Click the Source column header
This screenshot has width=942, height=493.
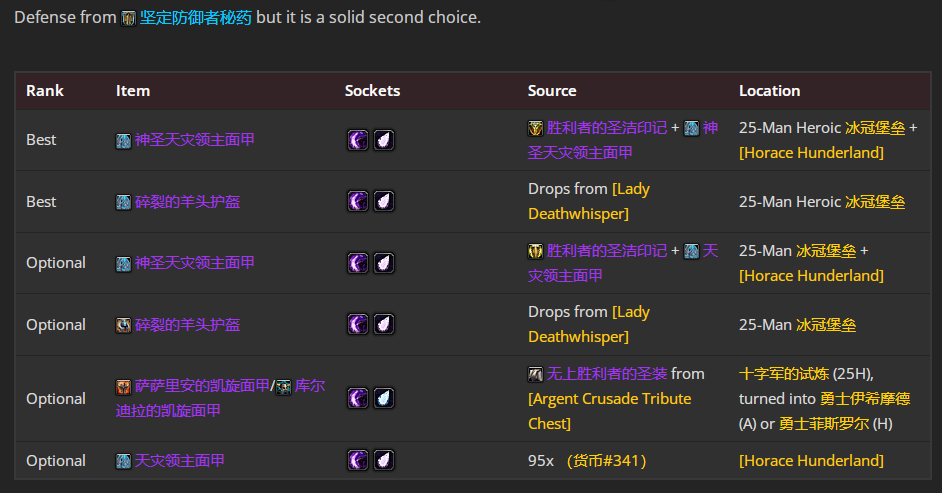coord(552,91)
